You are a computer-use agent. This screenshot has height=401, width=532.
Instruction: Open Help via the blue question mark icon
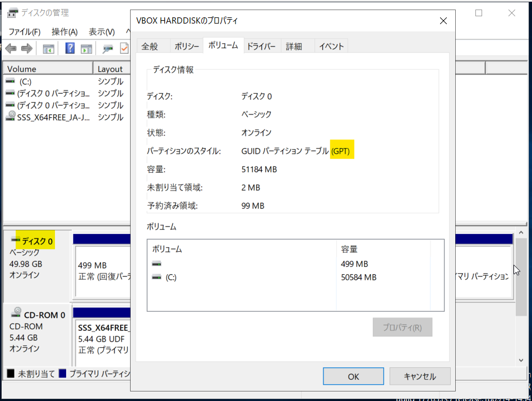click(70, 49)
